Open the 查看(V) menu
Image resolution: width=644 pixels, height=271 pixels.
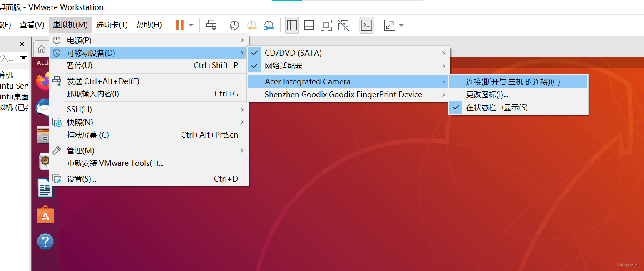pyautogui.click(x=32, y=25)
